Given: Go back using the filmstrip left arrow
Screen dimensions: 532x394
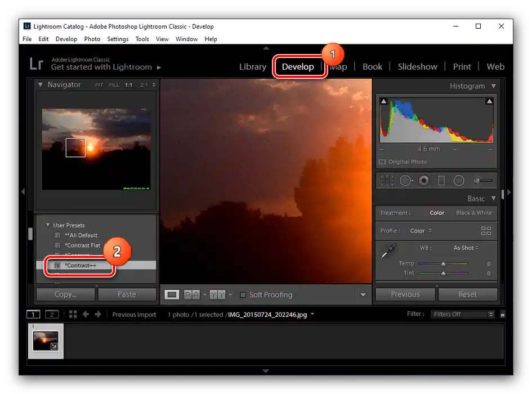Looking at the screenshot, I should tap(86, 314).
